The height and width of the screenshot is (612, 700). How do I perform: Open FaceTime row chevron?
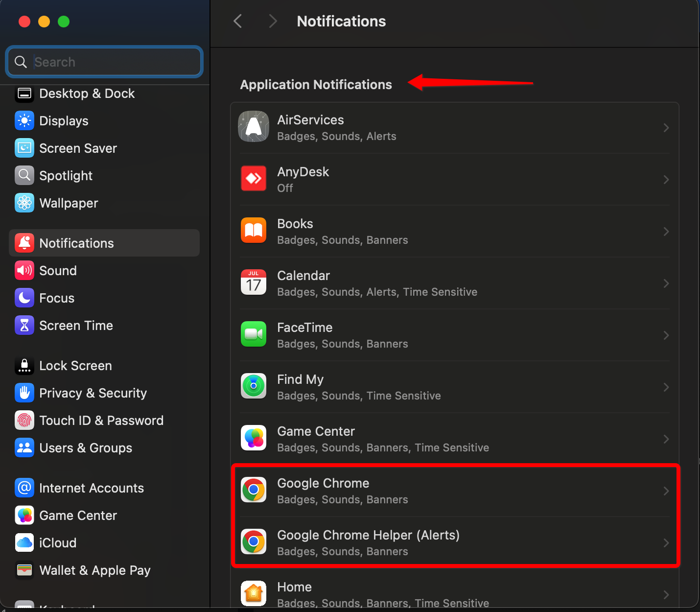[x=666, y=335]
